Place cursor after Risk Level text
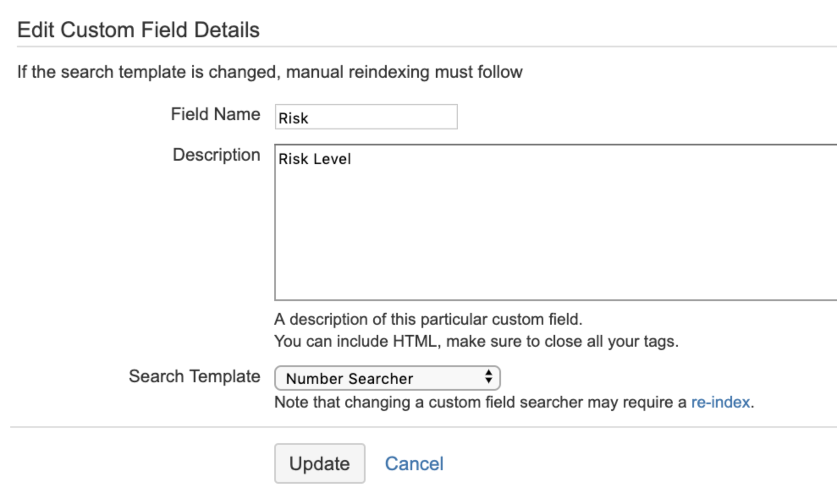 tap(352, 159)
